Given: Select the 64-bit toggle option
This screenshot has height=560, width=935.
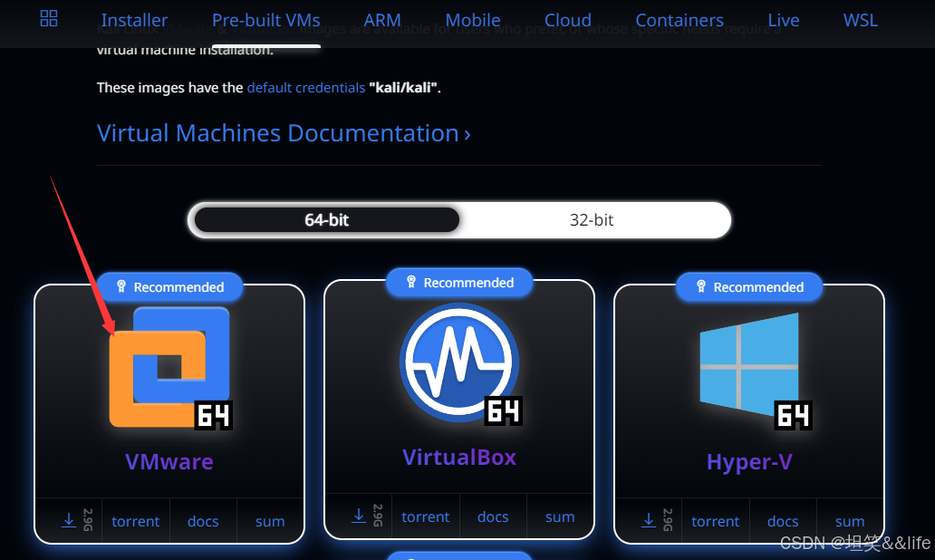Looking at the screenshot, I should tap(327, 220).
